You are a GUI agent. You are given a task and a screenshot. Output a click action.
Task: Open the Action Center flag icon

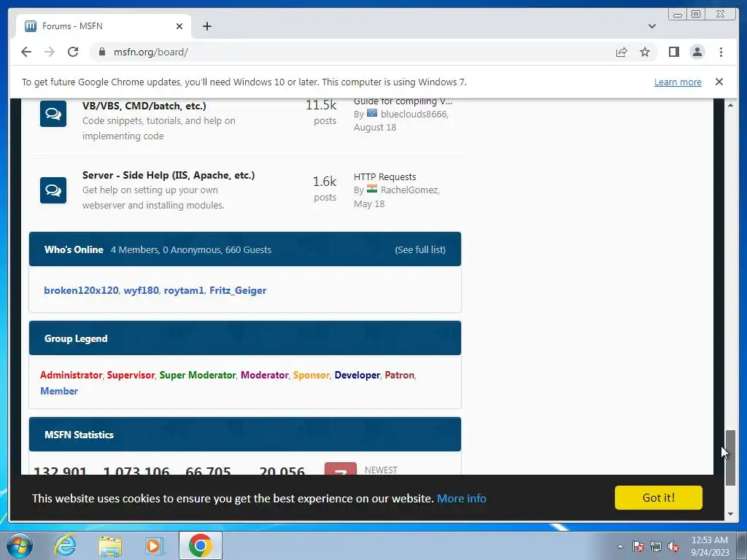pos(638,547)
